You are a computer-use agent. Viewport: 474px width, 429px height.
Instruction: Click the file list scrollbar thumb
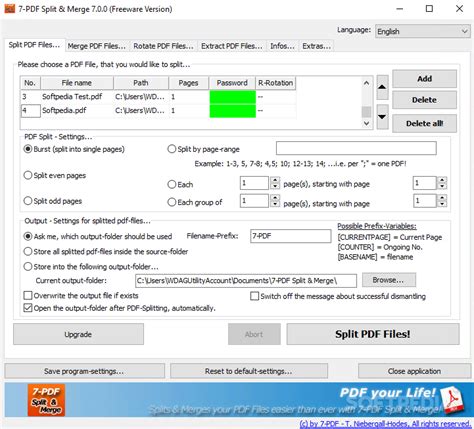tap(366, 112)
